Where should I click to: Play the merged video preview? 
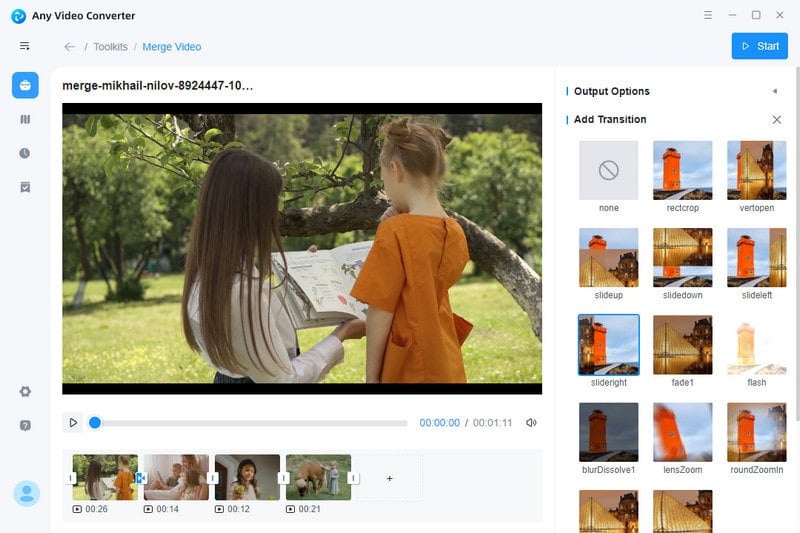pyautogui.click(x=73, y=422)
